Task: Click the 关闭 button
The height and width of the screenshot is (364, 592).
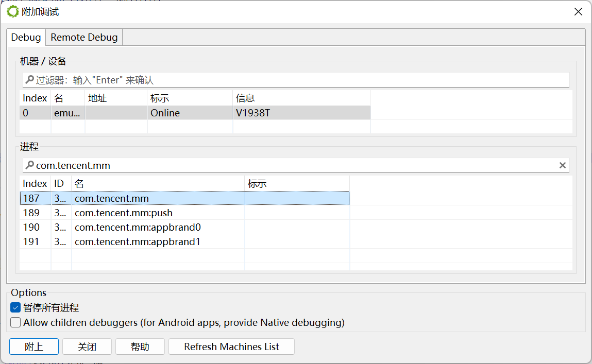Action: (x=87, y=346)
